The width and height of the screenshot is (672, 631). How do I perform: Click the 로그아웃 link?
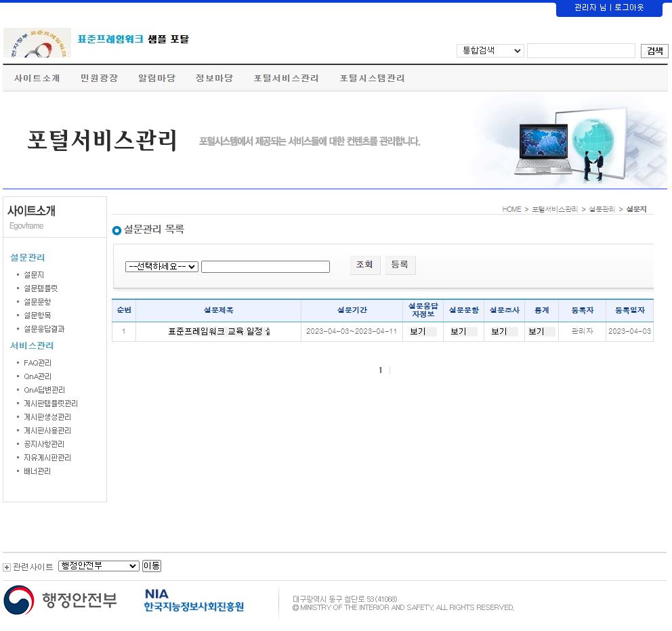pos(629,8)
